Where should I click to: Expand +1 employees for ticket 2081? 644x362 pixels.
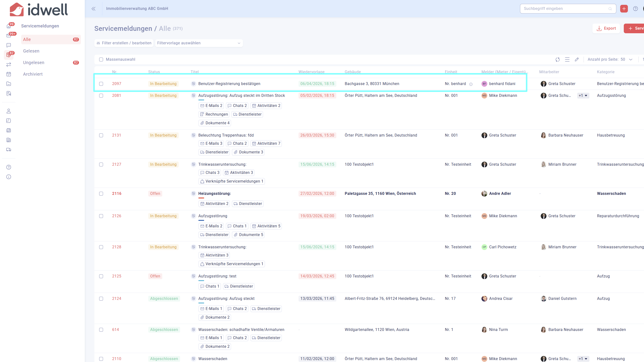[x=583, y=96]
